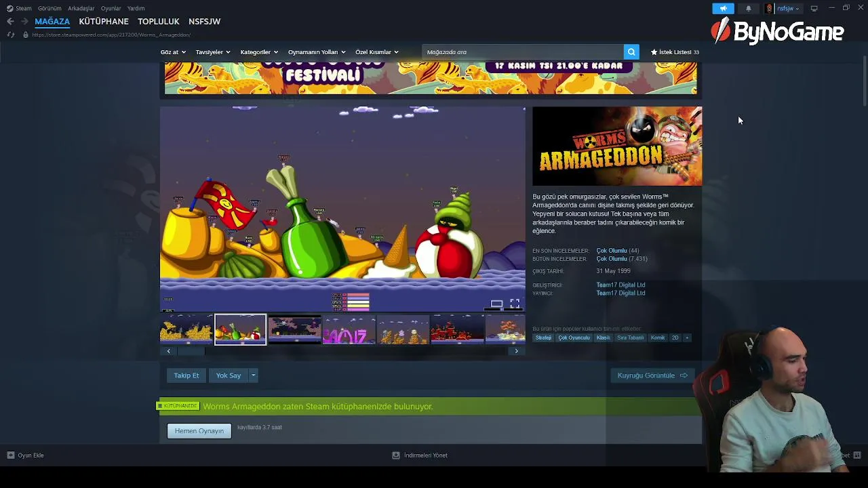Click the thumbnail strip horizontal scrollbar

coord(191,351)
